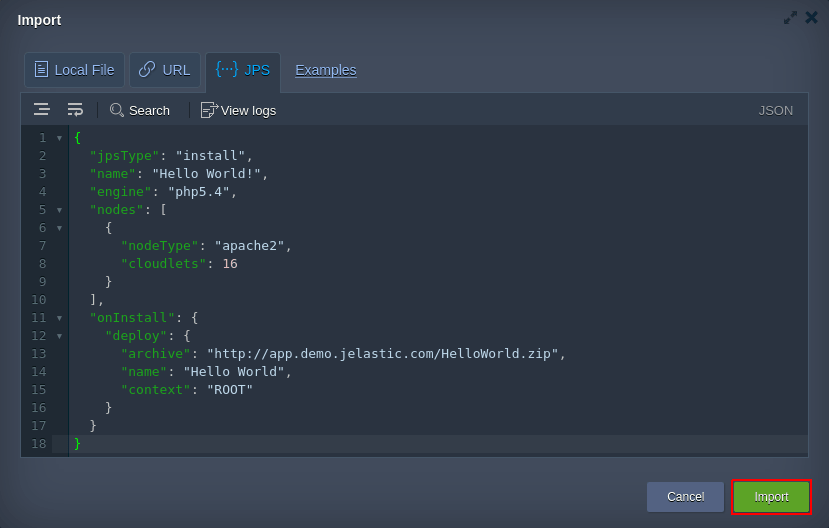Click the format/indent code icon
The height and width of the screenshot is (528, 829).
[x=41, y=110]
